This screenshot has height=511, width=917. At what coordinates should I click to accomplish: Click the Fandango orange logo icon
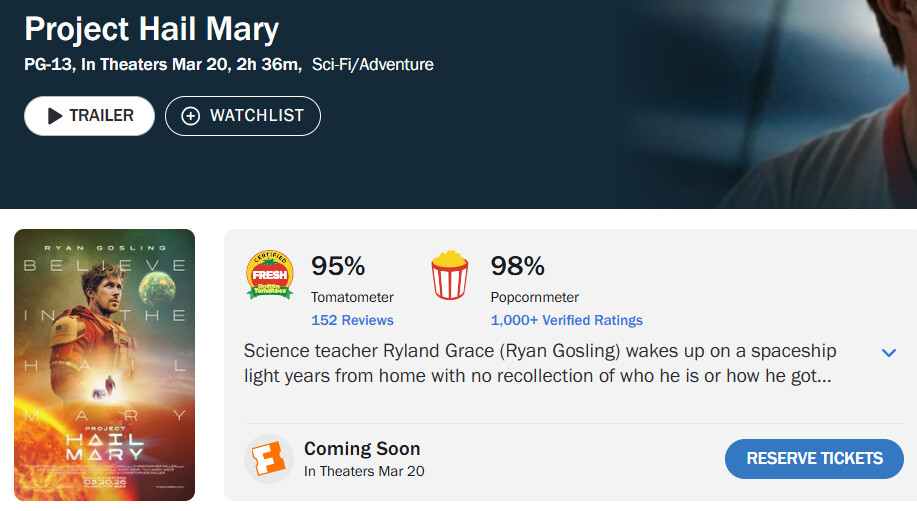coord(269,460)
